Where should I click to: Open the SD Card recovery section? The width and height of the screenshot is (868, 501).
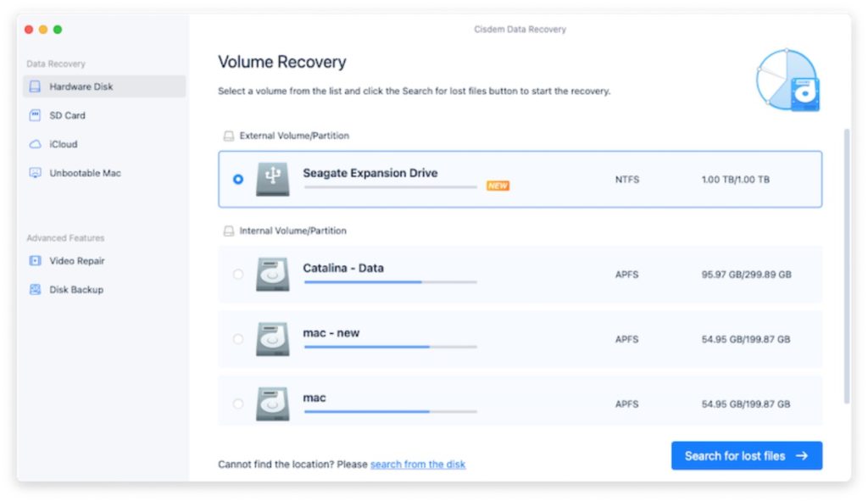tap(67, 115)
